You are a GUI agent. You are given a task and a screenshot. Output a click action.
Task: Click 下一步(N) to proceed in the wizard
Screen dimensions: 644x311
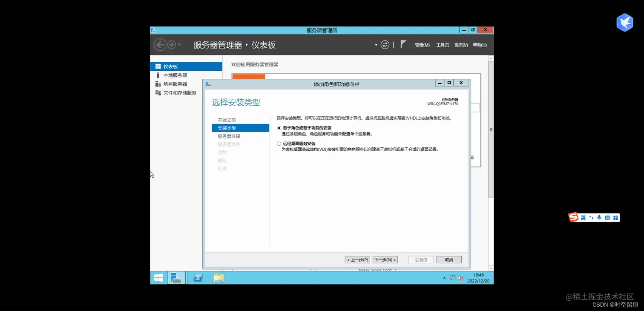385,259
